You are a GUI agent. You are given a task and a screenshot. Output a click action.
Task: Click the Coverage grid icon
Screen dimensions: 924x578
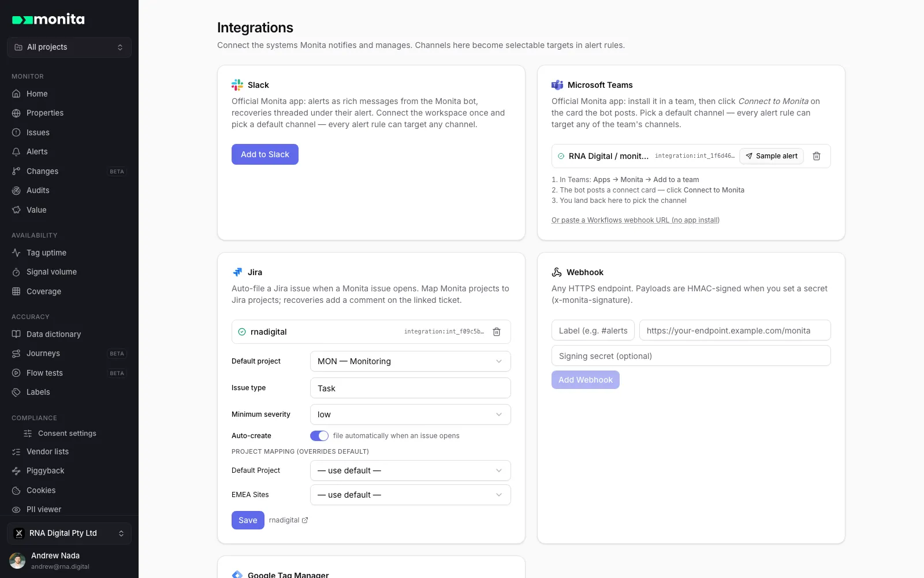point(16,291)
